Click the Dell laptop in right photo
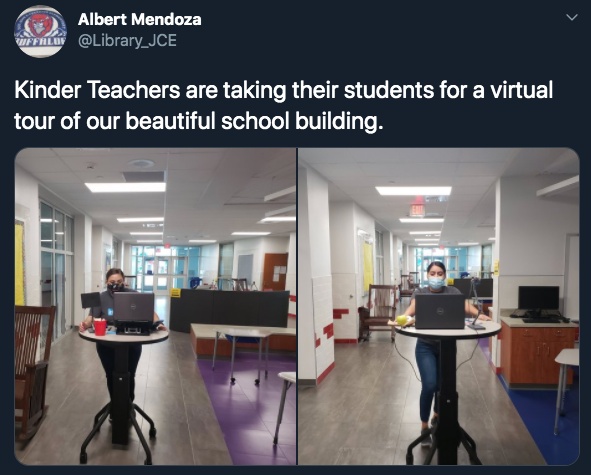591x475 pixels. (x=439, y=311)
